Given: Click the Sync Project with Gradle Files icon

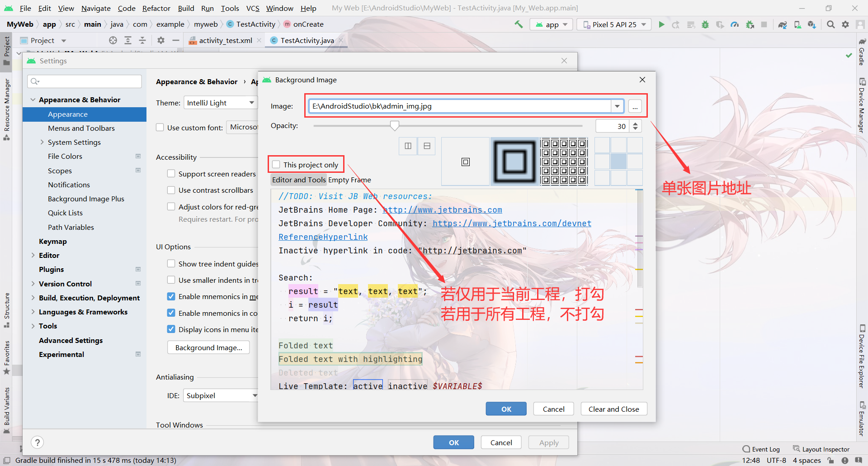Looking at the screenshot, I should tap(783, 24).
